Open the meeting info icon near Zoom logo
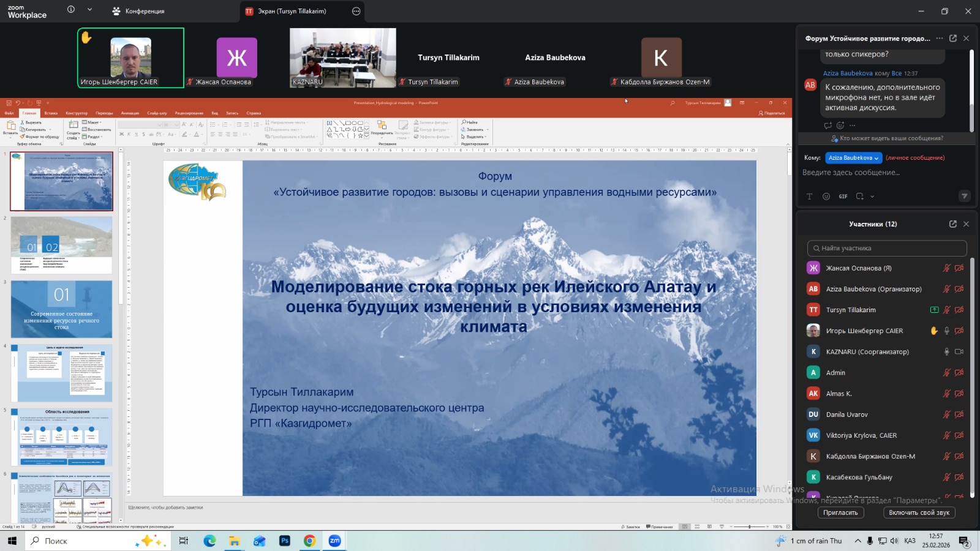 coord(71,10)
